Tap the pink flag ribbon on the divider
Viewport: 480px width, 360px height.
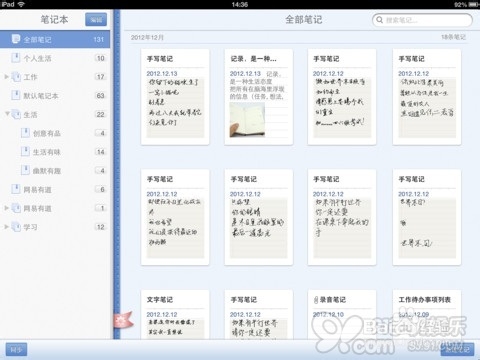[123, 320]
